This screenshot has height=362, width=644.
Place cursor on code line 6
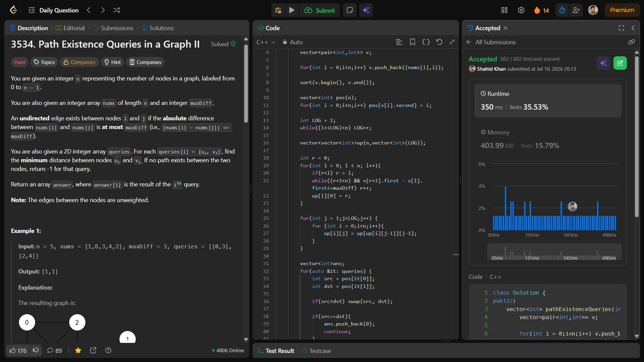[x=371, y=68]
